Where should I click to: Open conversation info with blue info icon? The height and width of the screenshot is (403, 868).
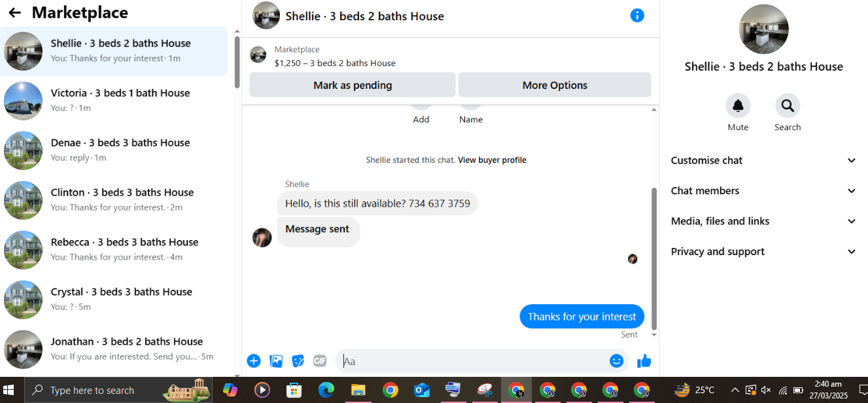tap(637, 16)
